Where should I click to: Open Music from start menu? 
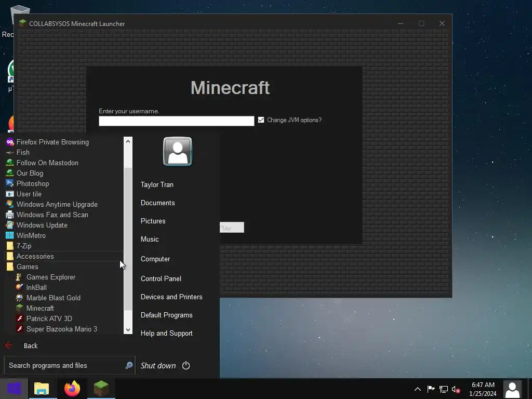(x=150, y=240)
